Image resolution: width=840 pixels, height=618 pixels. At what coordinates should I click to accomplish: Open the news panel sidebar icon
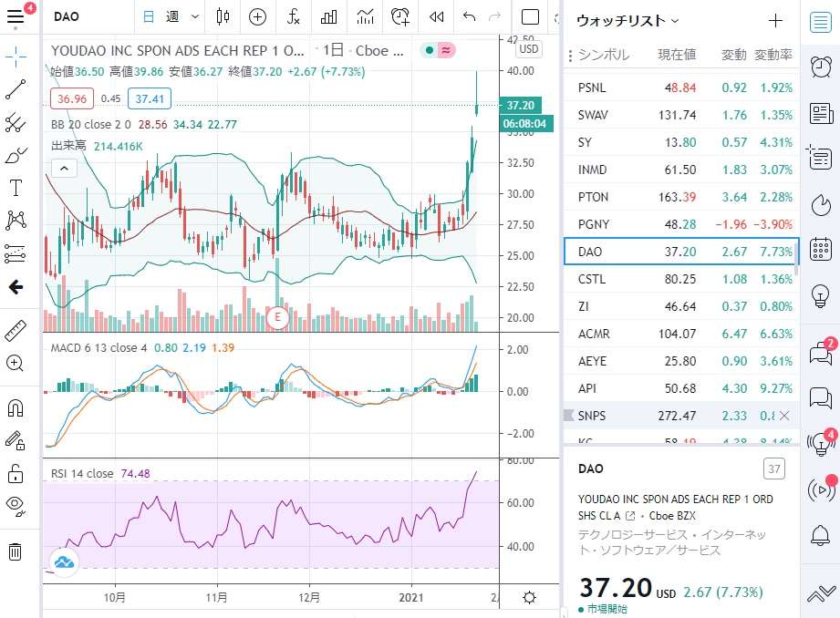pos(820,114)
